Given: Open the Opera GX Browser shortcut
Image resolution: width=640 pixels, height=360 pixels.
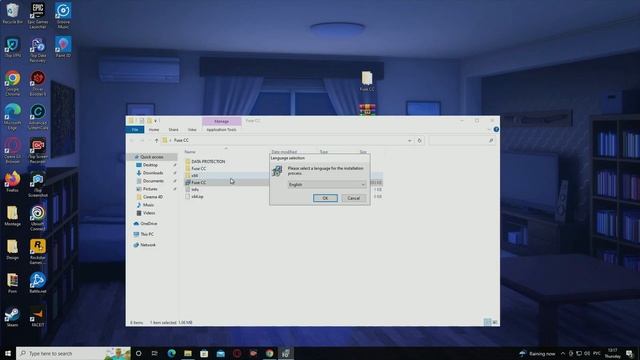Looking at the screenshot, I should (x=12, y=151).
